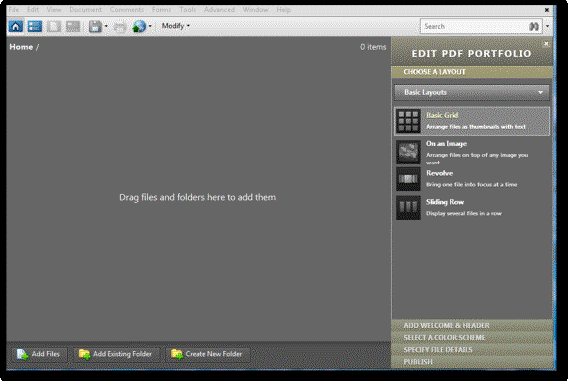
Task: Click the Print icon in toolbar
Action: tap(120, 27)
